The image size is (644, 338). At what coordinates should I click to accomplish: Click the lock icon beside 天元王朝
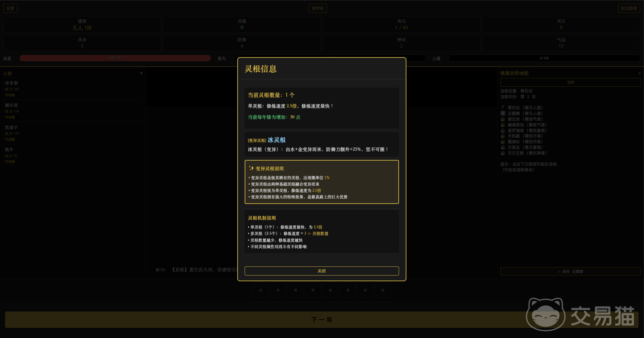coord(503,153)
